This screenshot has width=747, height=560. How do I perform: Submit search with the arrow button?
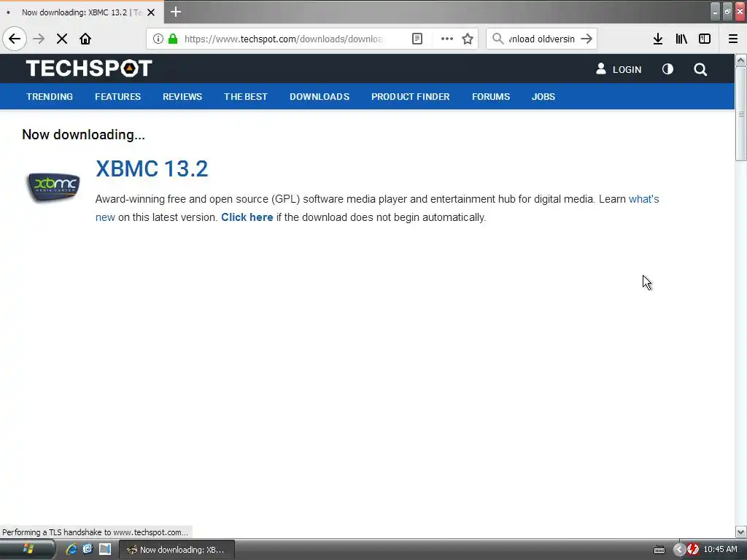click(x=587, y=39)
